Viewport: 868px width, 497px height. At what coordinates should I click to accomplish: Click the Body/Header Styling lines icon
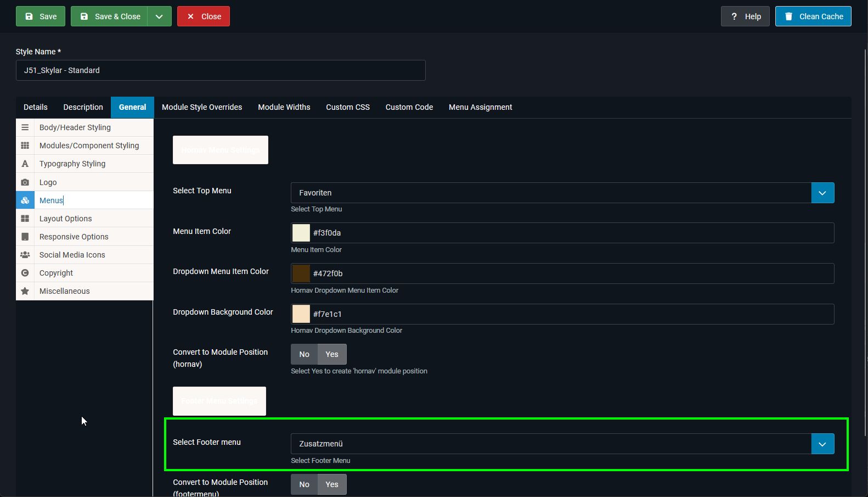point(25,127)
